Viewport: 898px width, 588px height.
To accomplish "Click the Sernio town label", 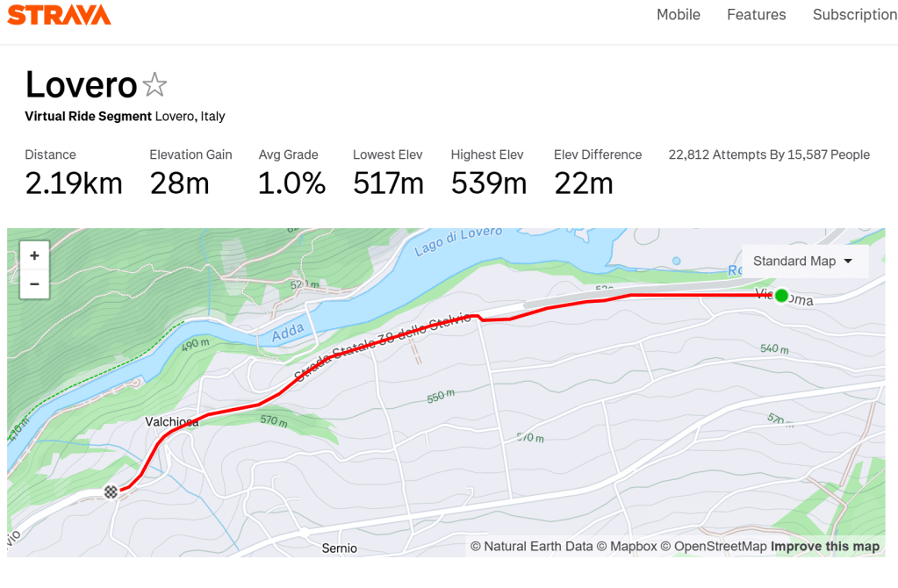I will (x=340, y=549).
